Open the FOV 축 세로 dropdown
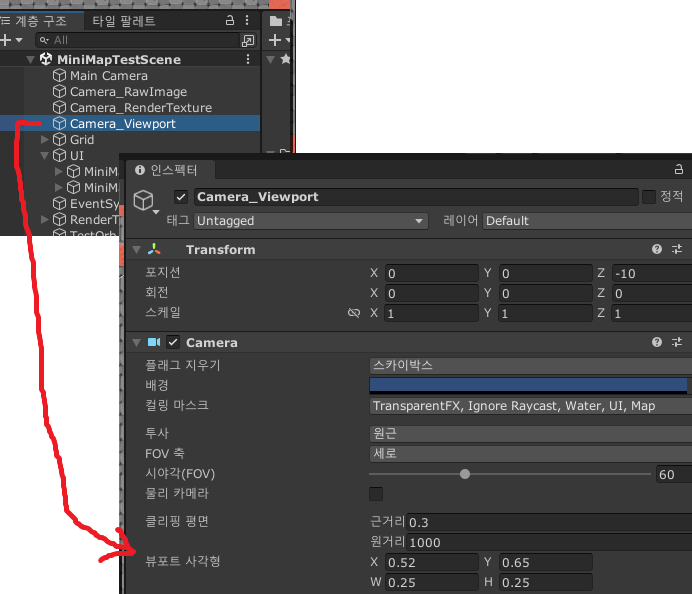 click(531, 454)
